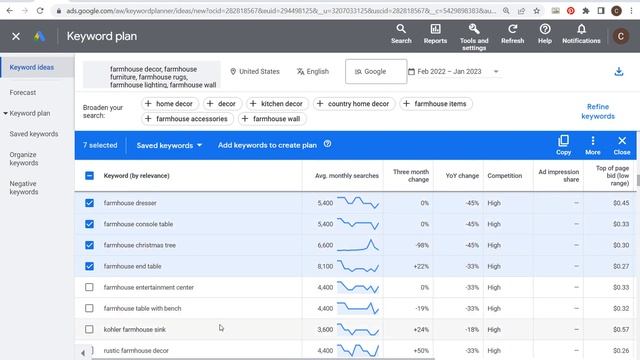Open Tools and settings wrench icon
Screen dimensions: 640x360
pyautogui.click(x=474, y=37)
